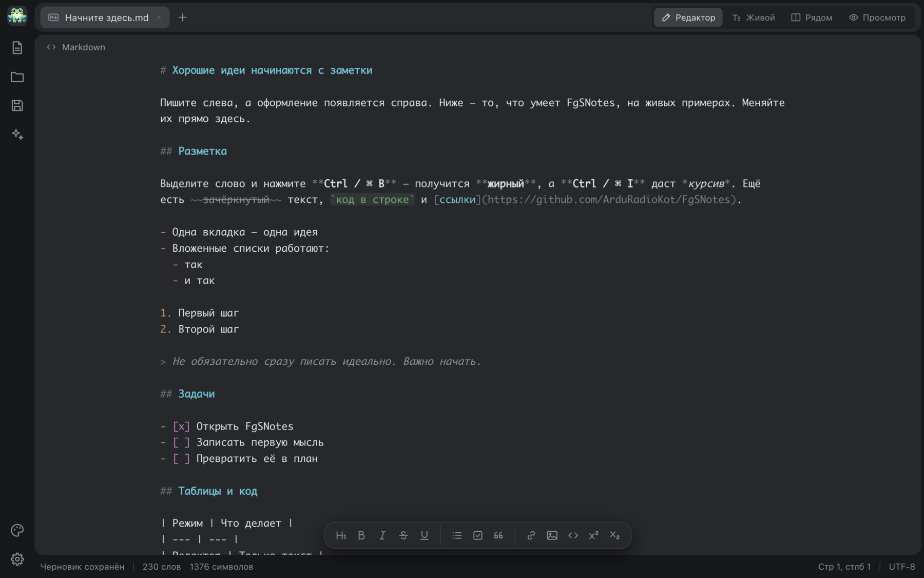This screenshot has height=578, width=924.
Task: Click the [x] mark of Открыть FgSNotes
Action: click(181, 426)
